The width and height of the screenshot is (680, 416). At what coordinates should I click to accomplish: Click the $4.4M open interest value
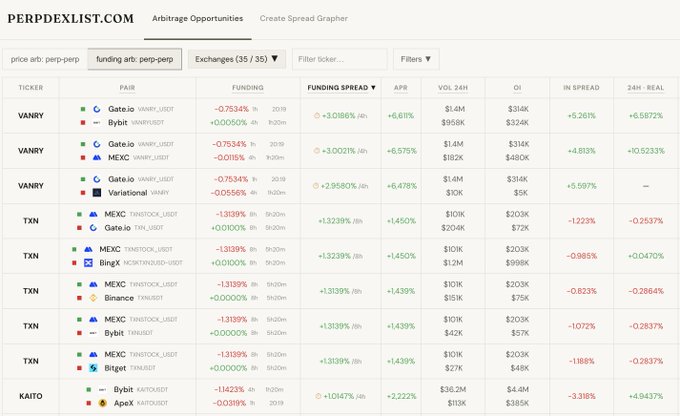pos(518,390)
